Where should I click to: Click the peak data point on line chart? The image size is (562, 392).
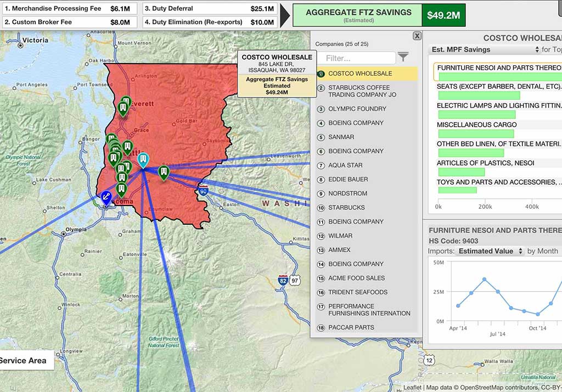484,279
